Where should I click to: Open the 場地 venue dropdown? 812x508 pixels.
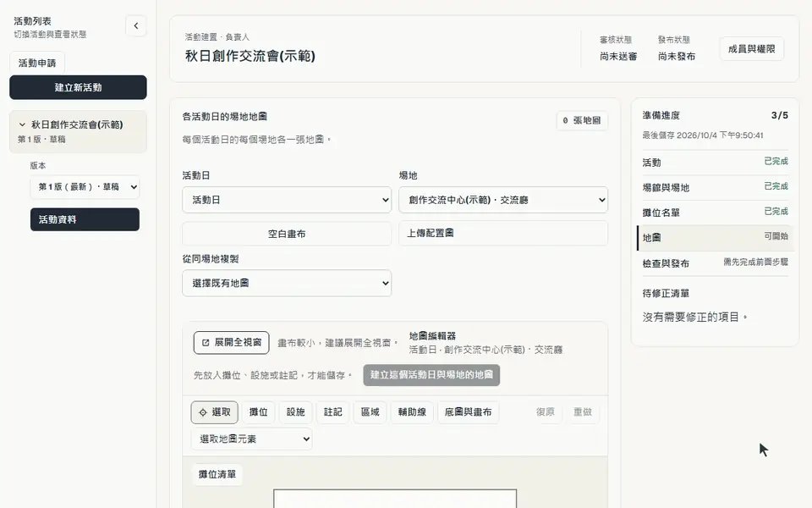point(503,200)
